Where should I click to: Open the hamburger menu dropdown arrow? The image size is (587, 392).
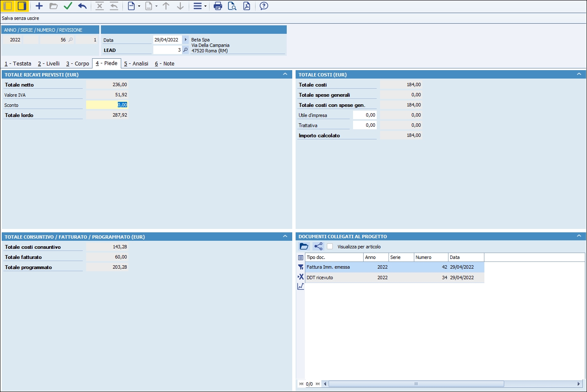205,6
